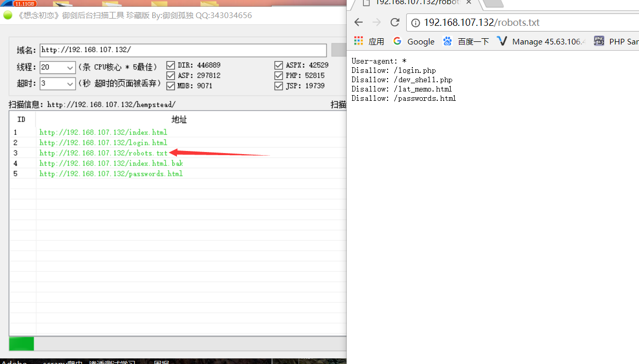Open the PHP bookmark in bookmarks bar
The width and height of the screenshot is (639, 364).
click(x=617, y=41)
